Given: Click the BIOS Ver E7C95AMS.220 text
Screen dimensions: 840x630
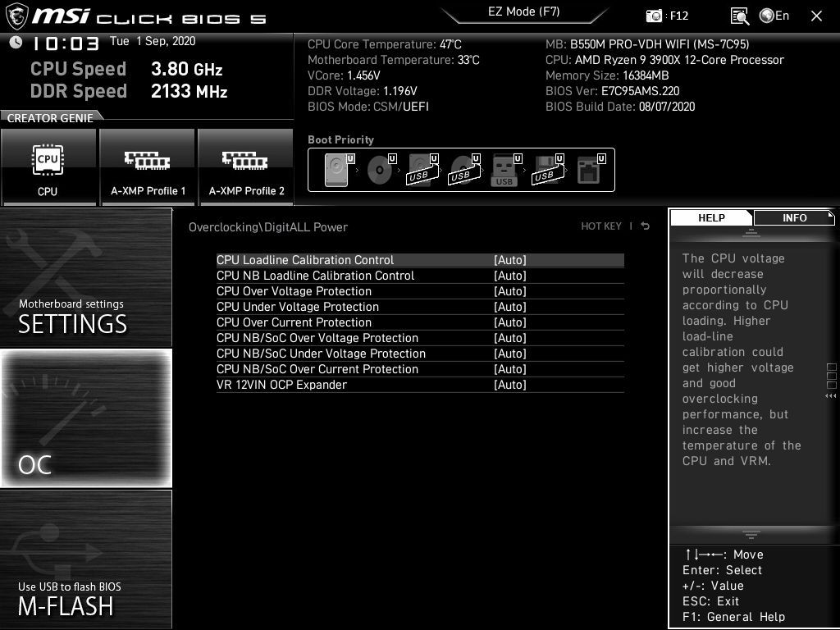Looking at the screenshot, I should click(612, 91).
